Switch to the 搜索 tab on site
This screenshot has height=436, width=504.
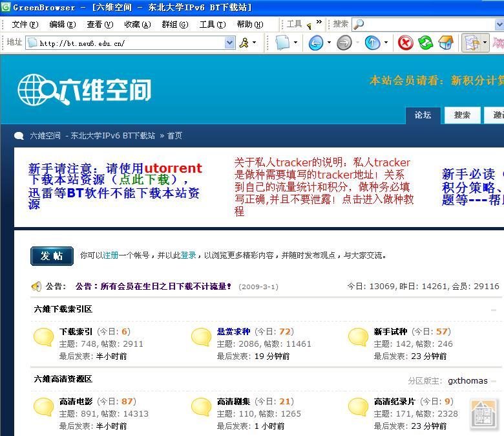coord(462,115)
